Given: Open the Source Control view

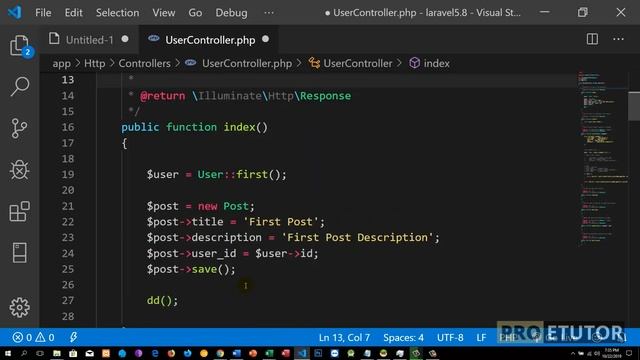Looking at the screenshot, I should 19,128.
